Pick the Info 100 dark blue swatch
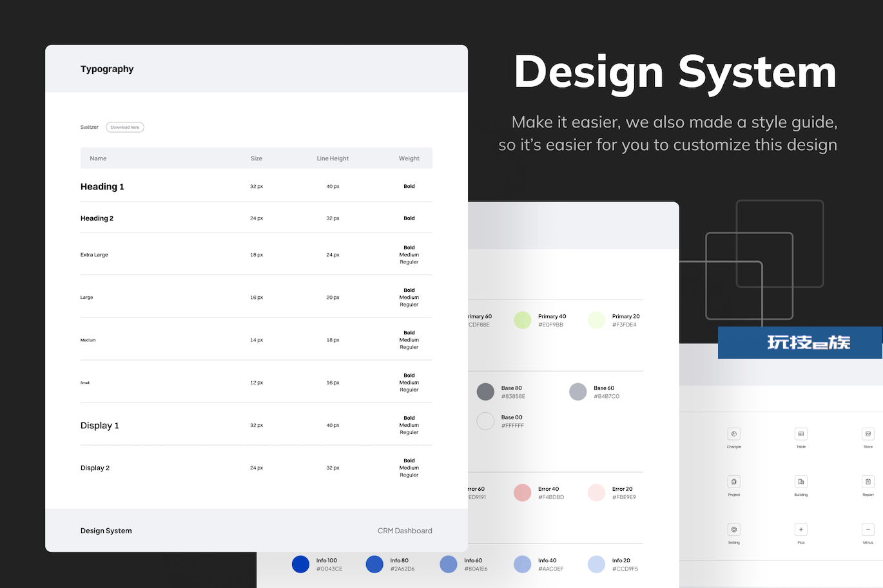This screenshot has height=588, width=883. click(x=300, y=564)
